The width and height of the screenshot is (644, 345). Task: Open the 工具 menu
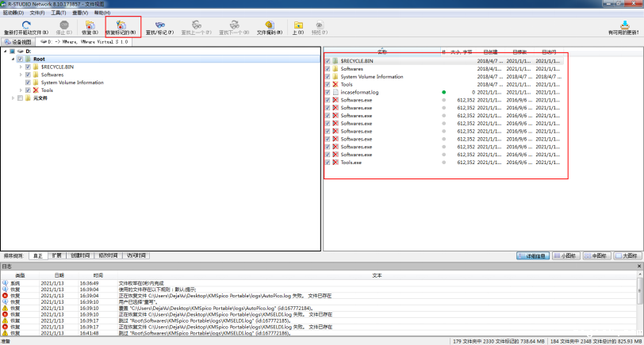(58, 13)
